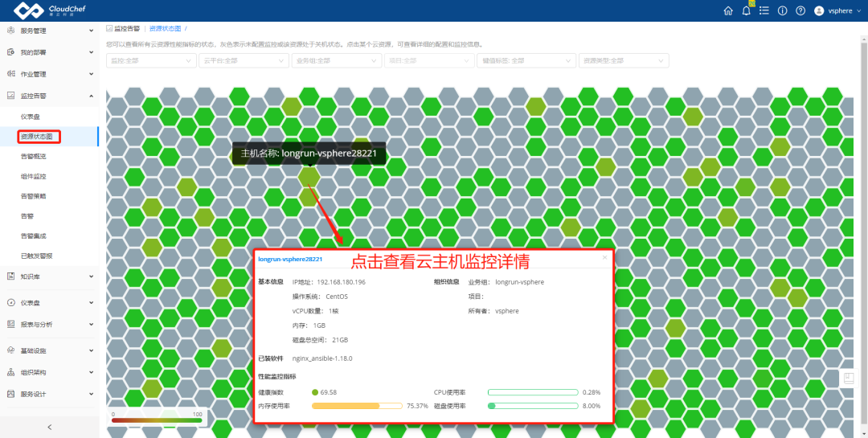
Task: Open the vsphere user menu arrow
Action: click(858, 11)
